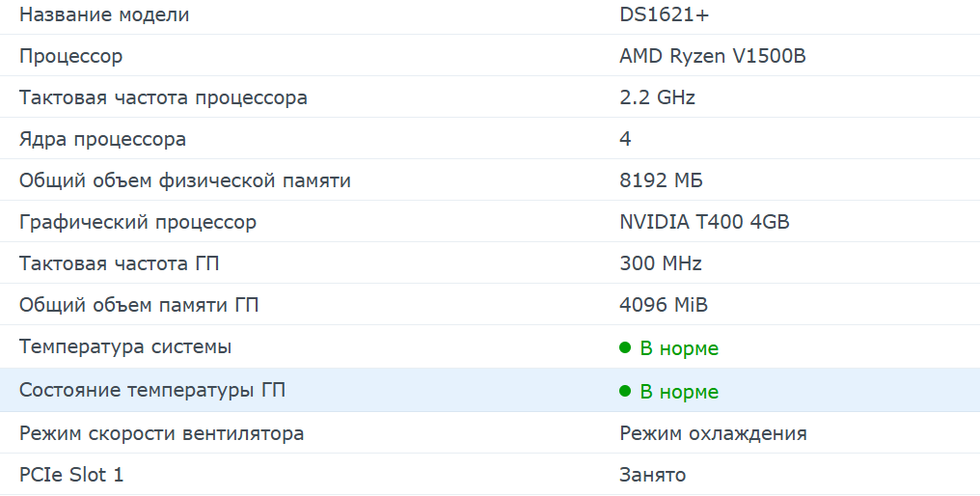Select the highlighted 'Состояние температуры ГП' row label

click(x=152, y=391)
